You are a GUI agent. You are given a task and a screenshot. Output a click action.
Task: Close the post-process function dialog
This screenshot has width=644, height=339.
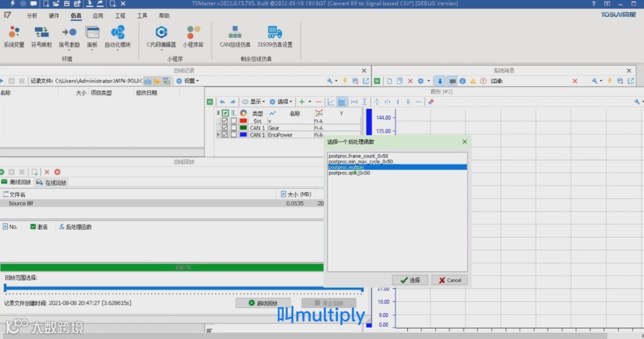[465, 142]
